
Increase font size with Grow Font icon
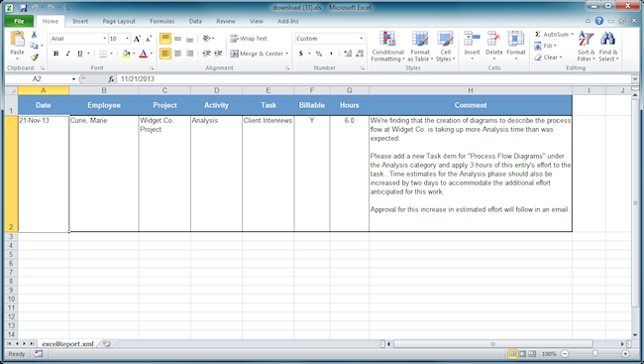(x=137, y=39)
